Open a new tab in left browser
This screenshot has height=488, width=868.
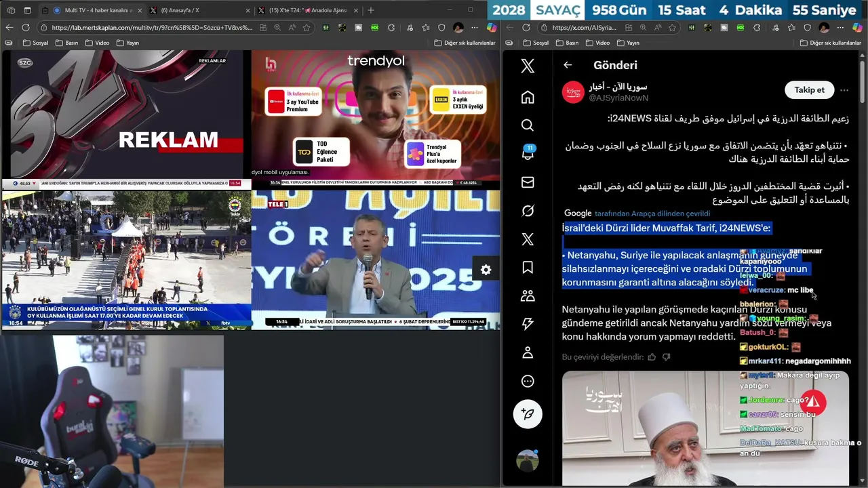tap(370, 10)
